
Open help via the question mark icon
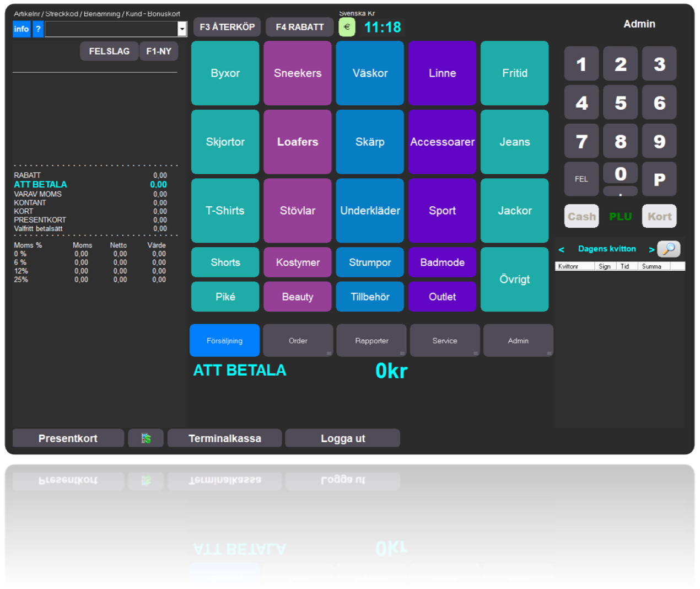[37, 29]
